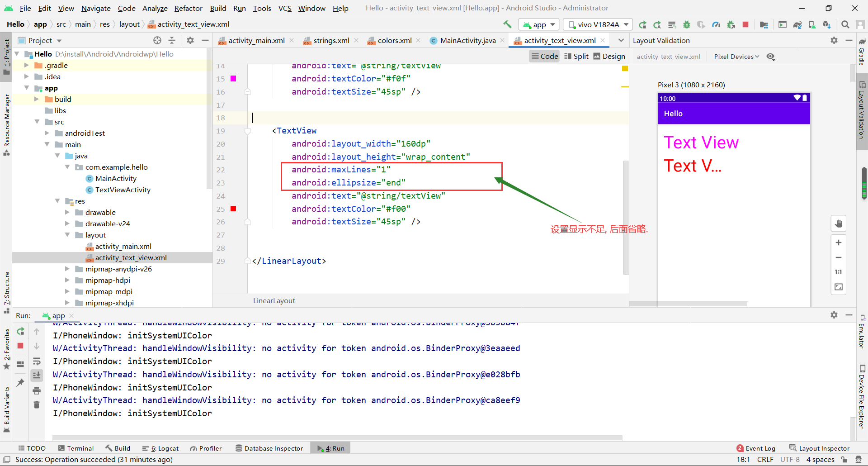Click the CRLF line separator in status bar
This screenshot has height=466, width=868.
(x=765, y=460)
